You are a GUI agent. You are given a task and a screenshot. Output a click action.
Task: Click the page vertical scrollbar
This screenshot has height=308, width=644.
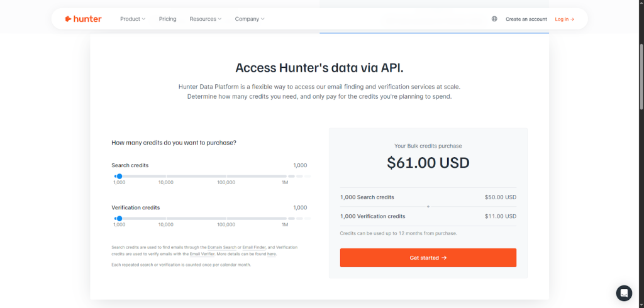640,75
